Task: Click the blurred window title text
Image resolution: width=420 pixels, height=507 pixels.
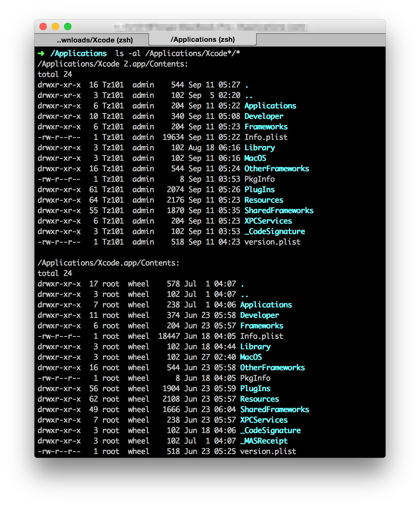Action: [x=209, y=27]
